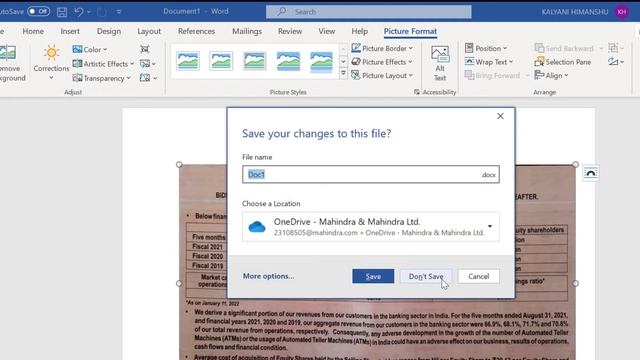640x360 pixels.
Task: Open the Insert tab
Action: pos(70,31)
